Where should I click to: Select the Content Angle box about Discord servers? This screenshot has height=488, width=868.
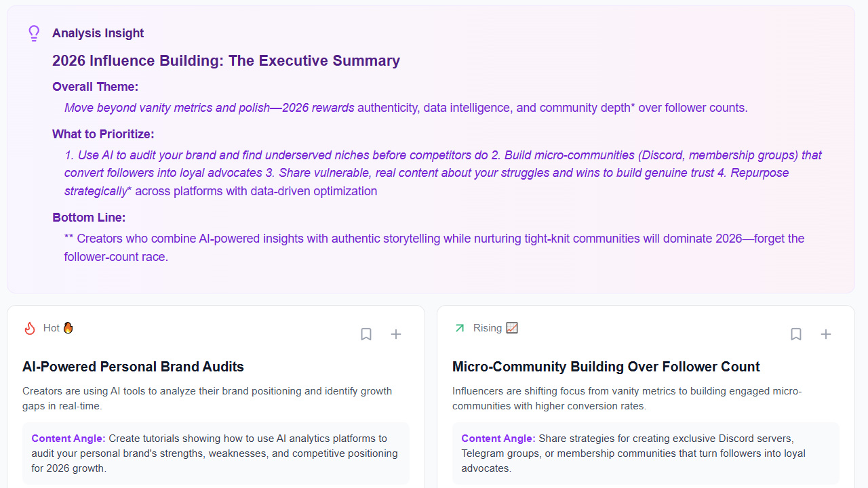tap(646, 453)
